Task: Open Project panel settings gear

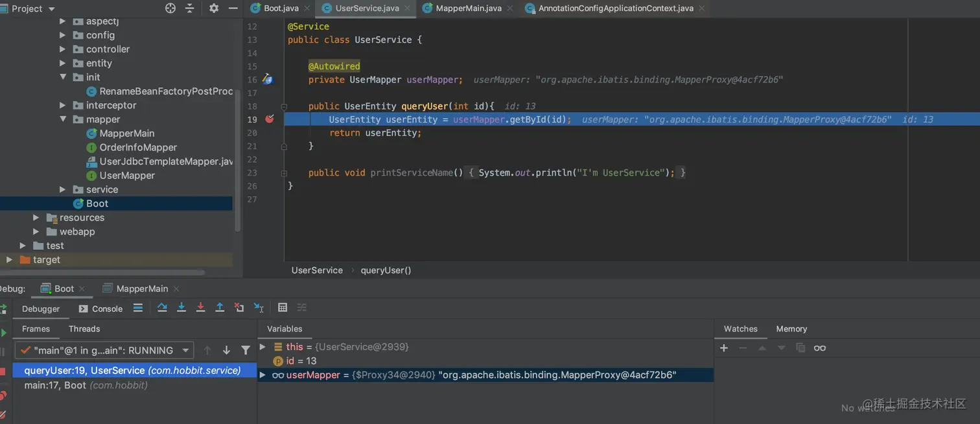Action: click(214, 8)
